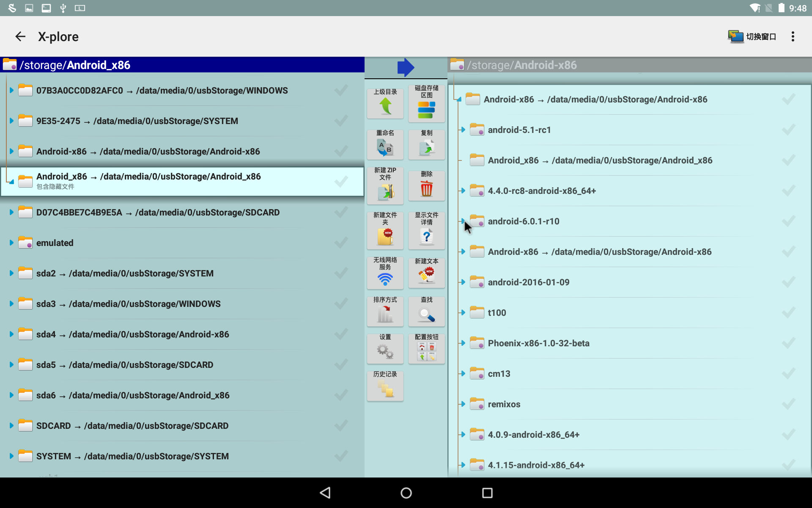
Task: Go back with the top-left arrow
Action: coord(20,36)
